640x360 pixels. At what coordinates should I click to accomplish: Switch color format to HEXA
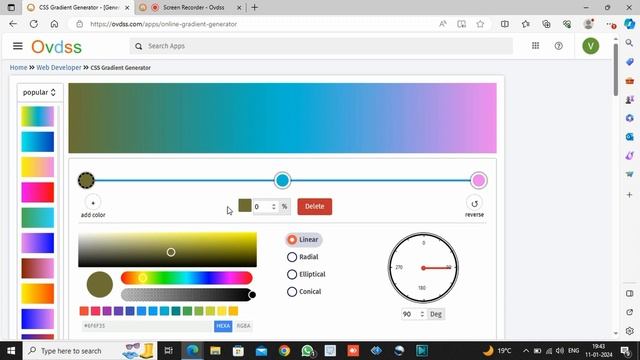point(223,326)
